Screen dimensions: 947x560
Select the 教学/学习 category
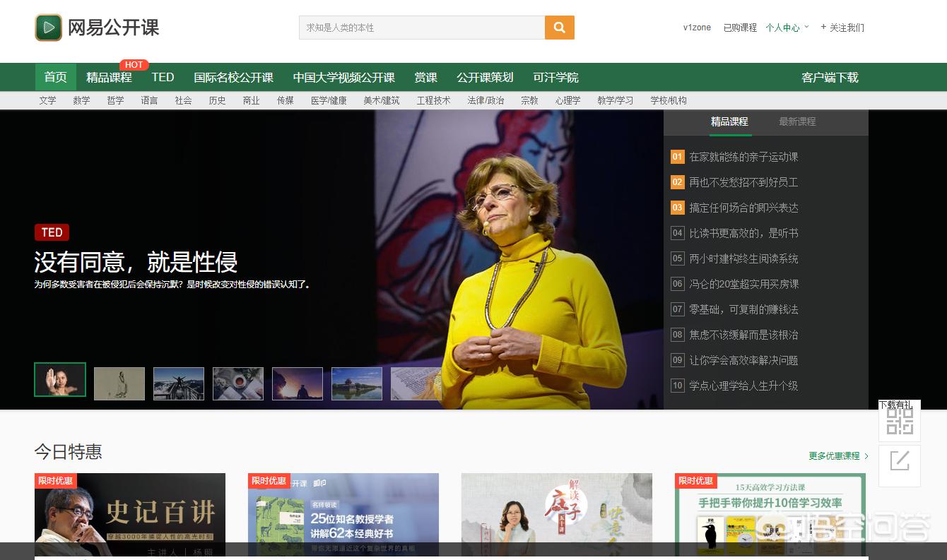(615, 100)
